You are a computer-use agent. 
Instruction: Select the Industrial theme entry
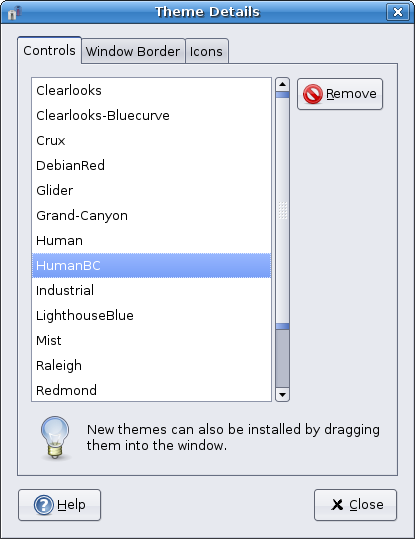[151, 290]
